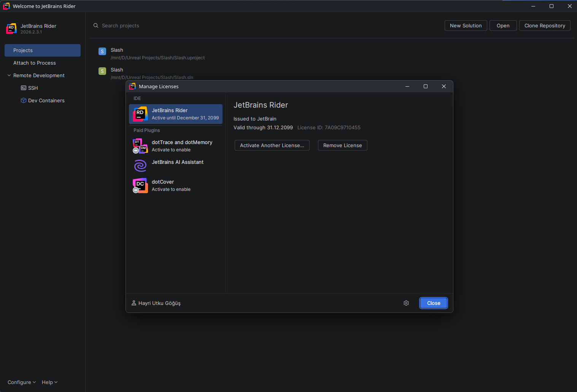
Task: Click the dotCover DC plugin icon
Action: tap(140, 186)
